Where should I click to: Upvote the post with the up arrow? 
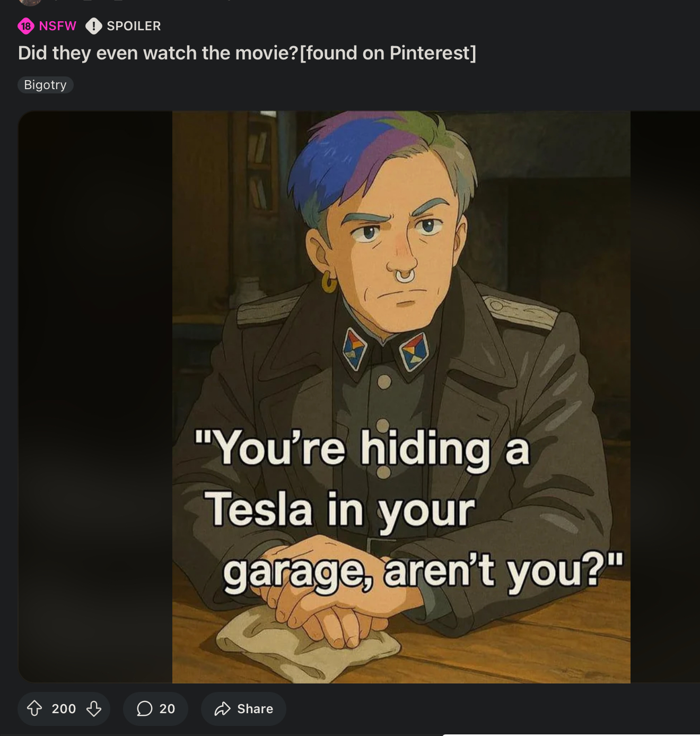point(34,708)
